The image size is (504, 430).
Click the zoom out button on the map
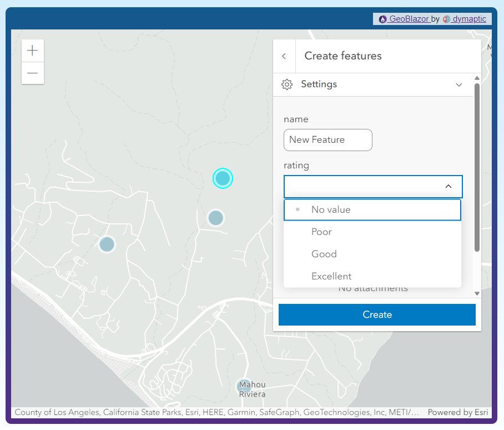pos(32,73)
